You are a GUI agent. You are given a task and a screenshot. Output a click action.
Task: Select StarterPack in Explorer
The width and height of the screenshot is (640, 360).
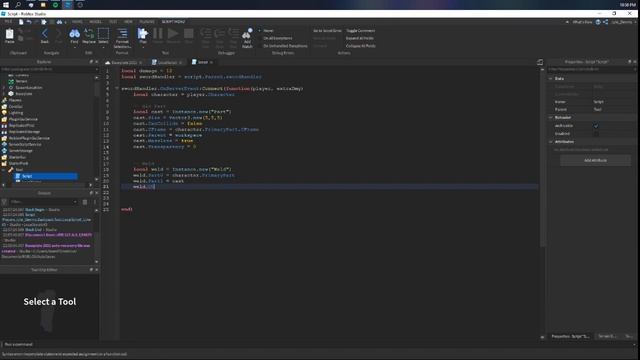tap(18, 163)
